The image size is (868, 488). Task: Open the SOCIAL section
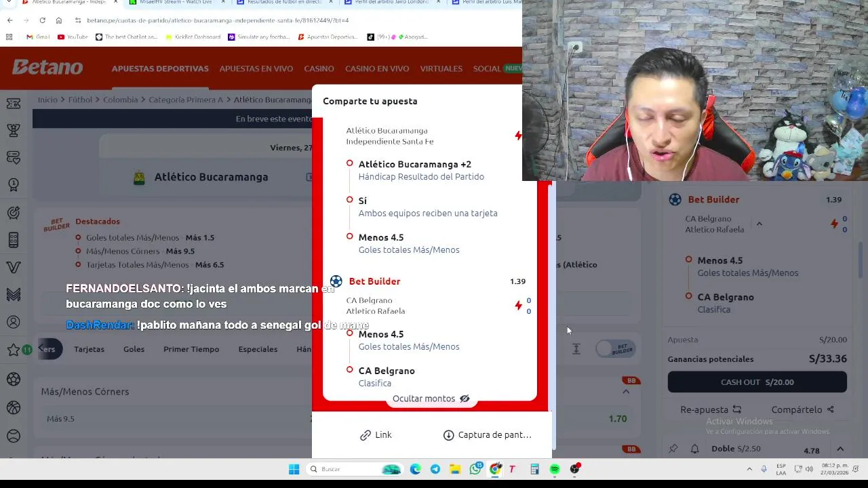click(x=487, y=68)
